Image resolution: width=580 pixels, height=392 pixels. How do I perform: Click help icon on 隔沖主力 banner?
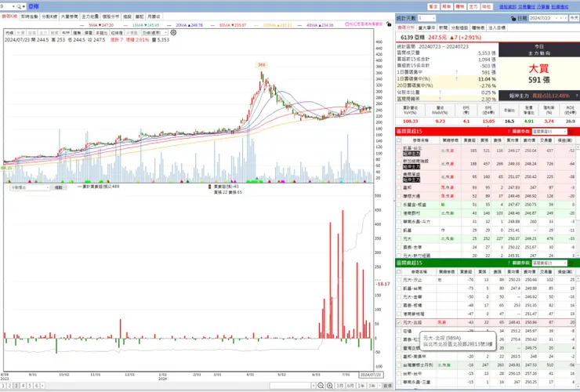pos(576,96)
